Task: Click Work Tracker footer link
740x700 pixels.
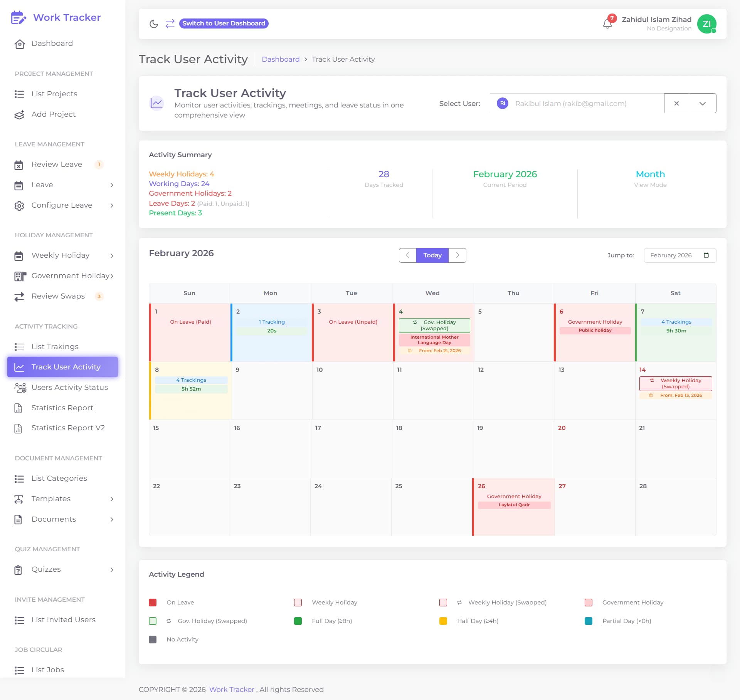Action: point(232,690)
